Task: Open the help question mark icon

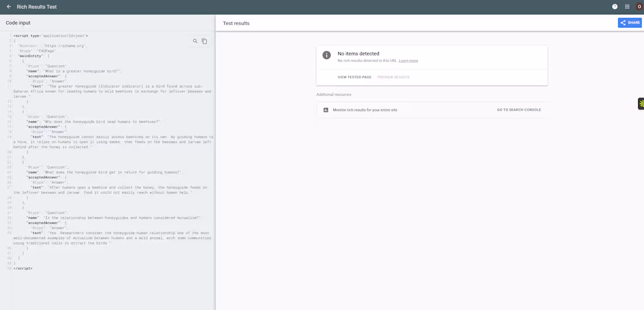Action: (614, 6)
